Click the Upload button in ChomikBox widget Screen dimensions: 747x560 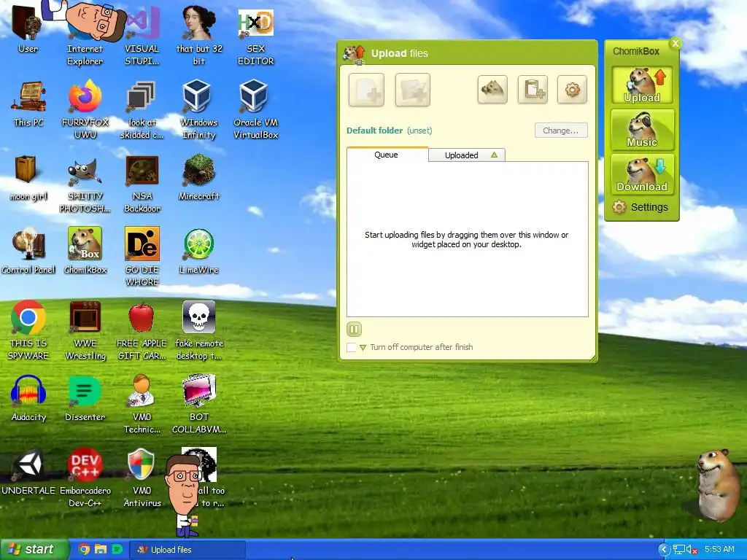point(642,85)
